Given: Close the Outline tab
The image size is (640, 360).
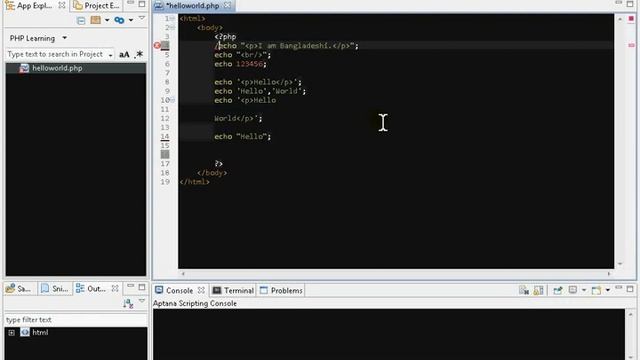Looking at the screenshot, I should pyautogui.click(x=115, y=289).
